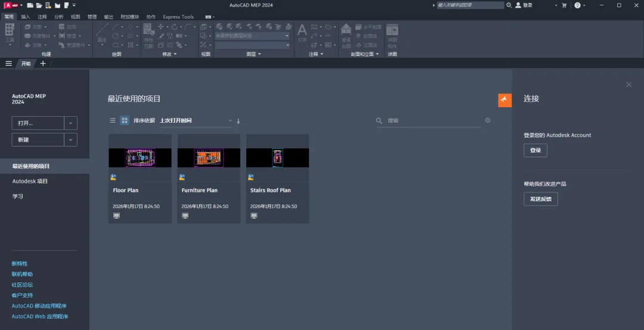Click the 截面剖面 section icon
644x330 pixels.
tap(346, 35)
